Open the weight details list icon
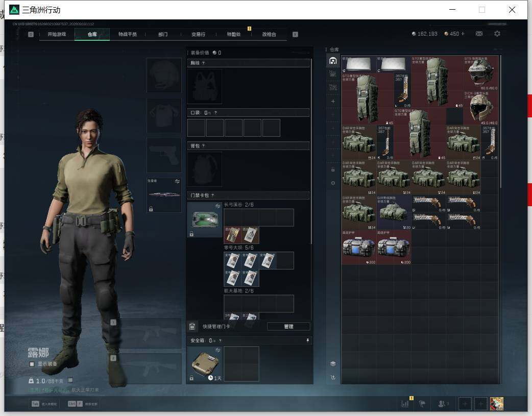 70,380
